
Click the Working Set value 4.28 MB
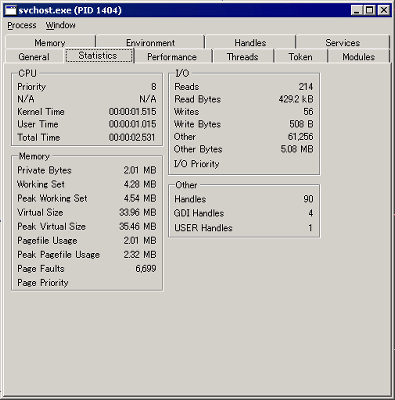[140, 184]
